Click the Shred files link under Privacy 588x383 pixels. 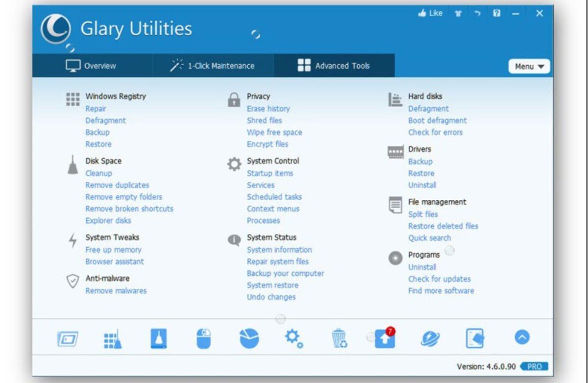(264, 120)
